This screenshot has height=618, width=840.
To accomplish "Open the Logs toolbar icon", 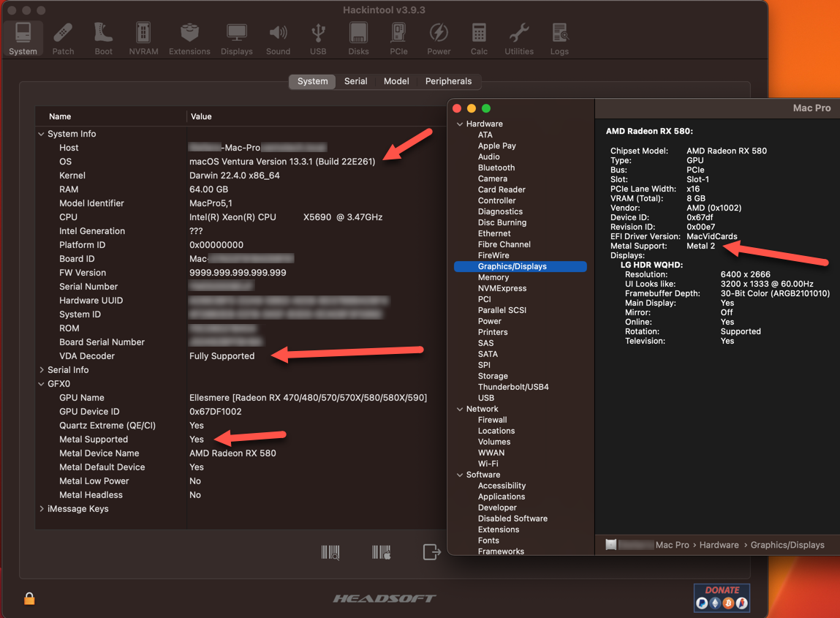I will [x=559, y=39].
